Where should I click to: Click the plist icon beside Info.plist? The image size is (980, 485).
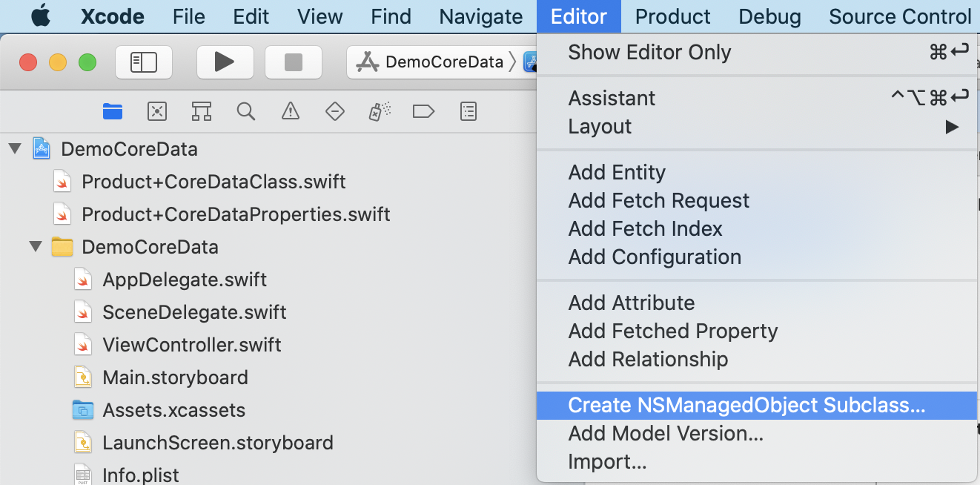point(83,474)
